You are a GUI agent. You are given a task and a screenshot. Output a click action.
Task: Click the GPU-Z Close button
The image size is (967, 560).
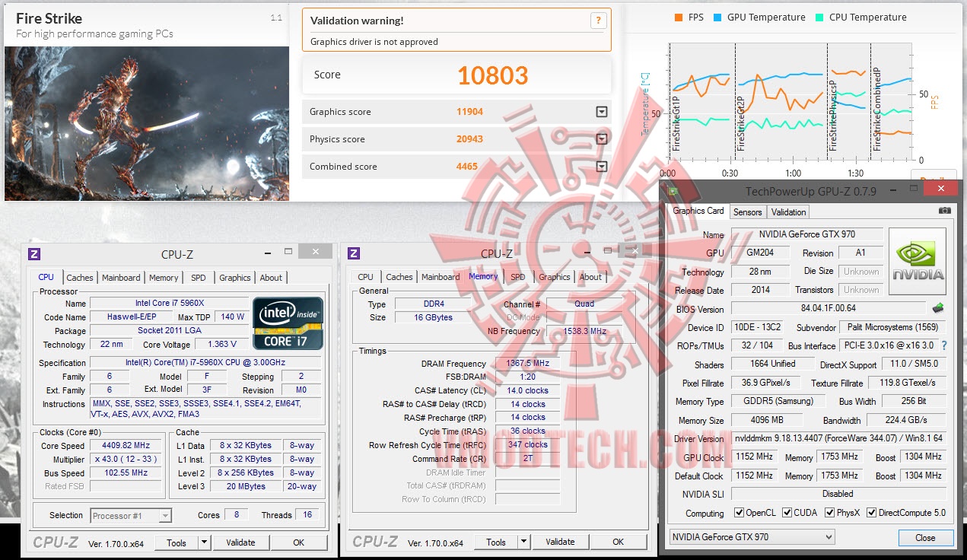point(925,537)
